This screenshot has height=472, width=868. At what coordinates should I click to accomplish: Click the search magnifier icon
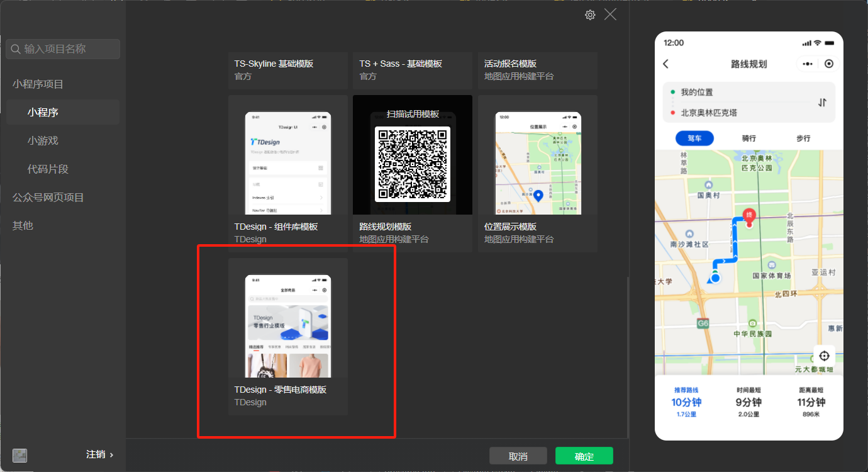point(16,49)
